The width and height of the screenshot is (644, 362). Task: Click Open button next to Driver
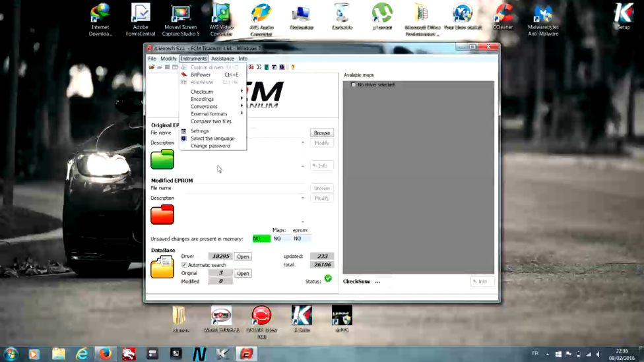click(x=243, y=256)
